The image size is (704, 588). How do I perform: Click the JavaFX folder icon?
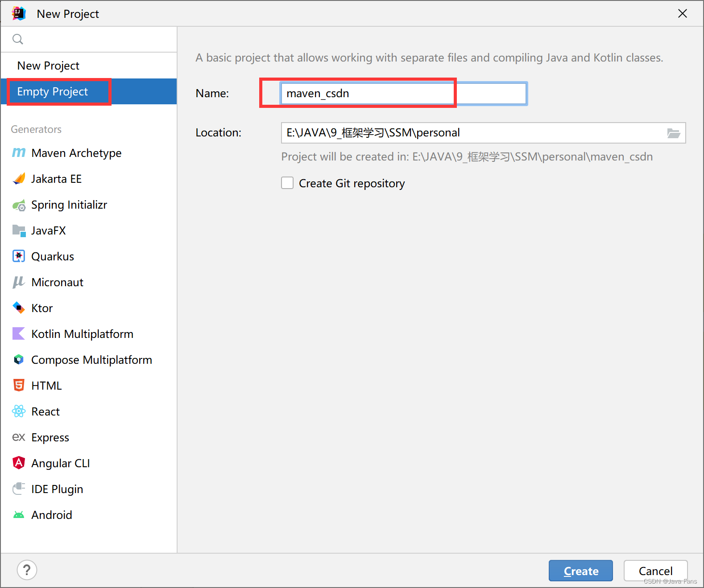tap(19, 231)
